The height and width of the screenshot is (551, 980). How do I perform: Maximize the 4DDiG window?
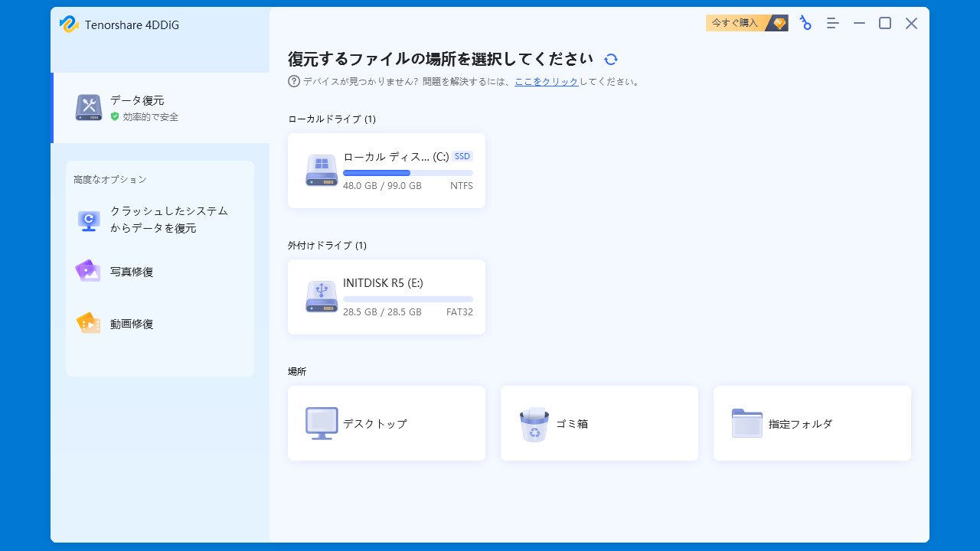(885, 24)
